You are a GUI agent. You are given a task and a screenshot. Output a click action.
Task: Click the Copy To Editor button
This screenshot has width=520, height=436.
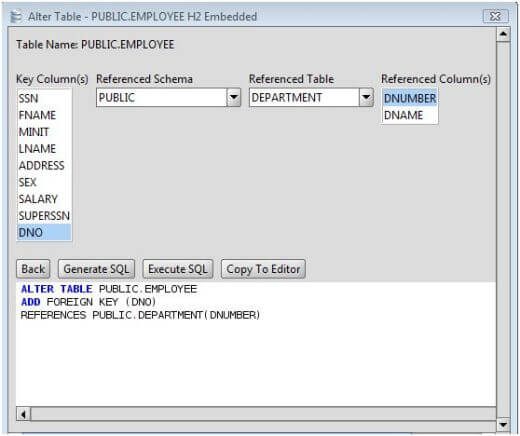[263, 269]
